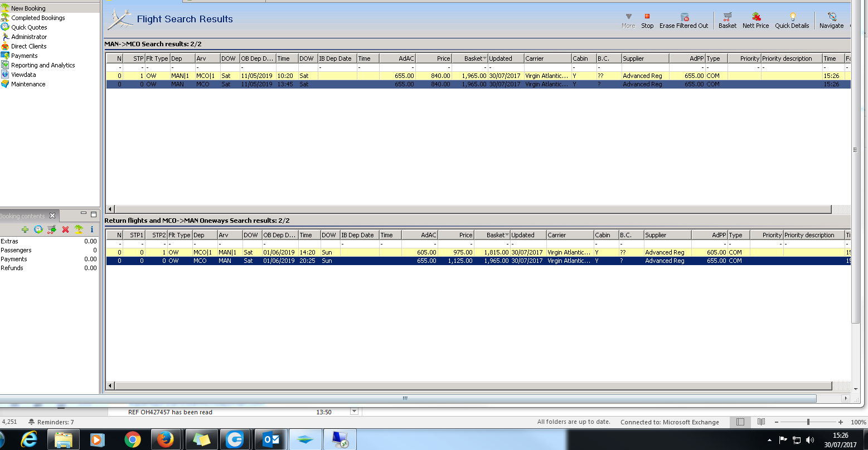The image size is (868, 450).
Task: Click the Passengers row in Booking contents
Action: (x=49, y=250)
